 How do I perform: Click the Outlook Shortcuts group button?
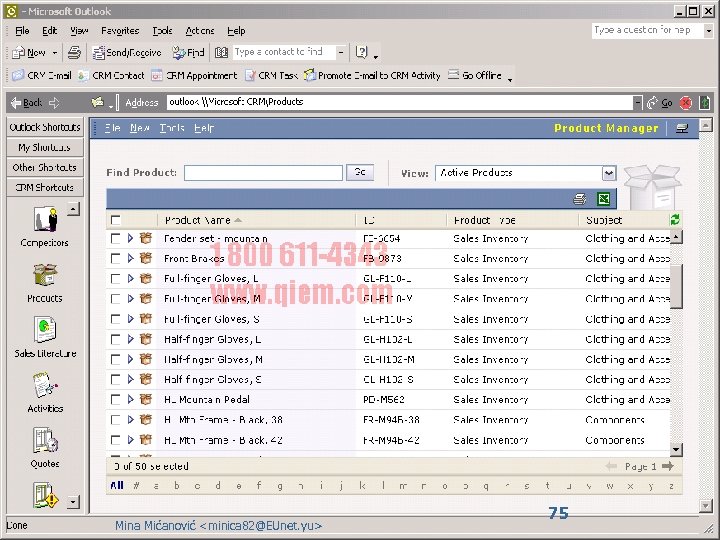[45, 127]
